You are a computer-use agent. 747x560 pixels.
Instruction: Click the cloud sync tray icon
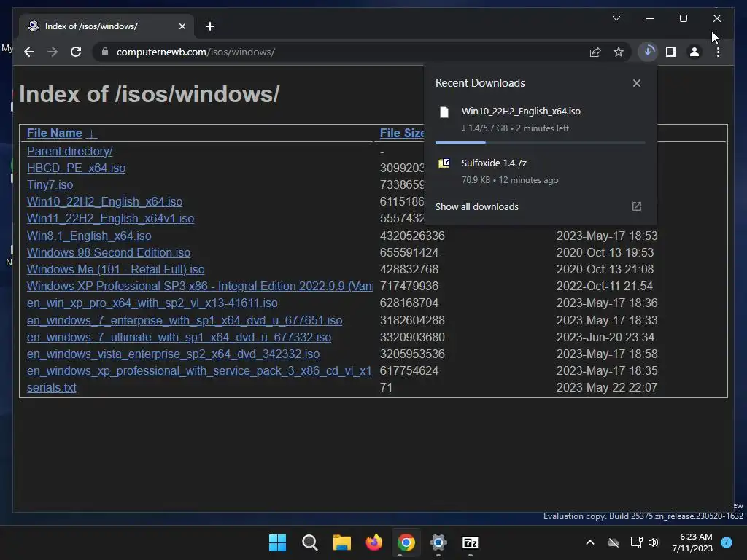(x=614, y=542)
